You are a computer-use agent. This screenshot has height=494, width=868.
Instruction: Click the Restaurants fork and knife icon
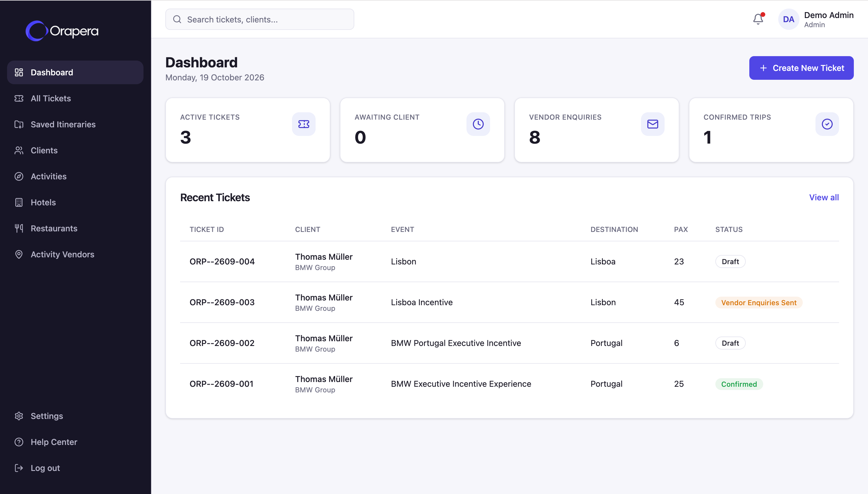[x=19, y=228]
